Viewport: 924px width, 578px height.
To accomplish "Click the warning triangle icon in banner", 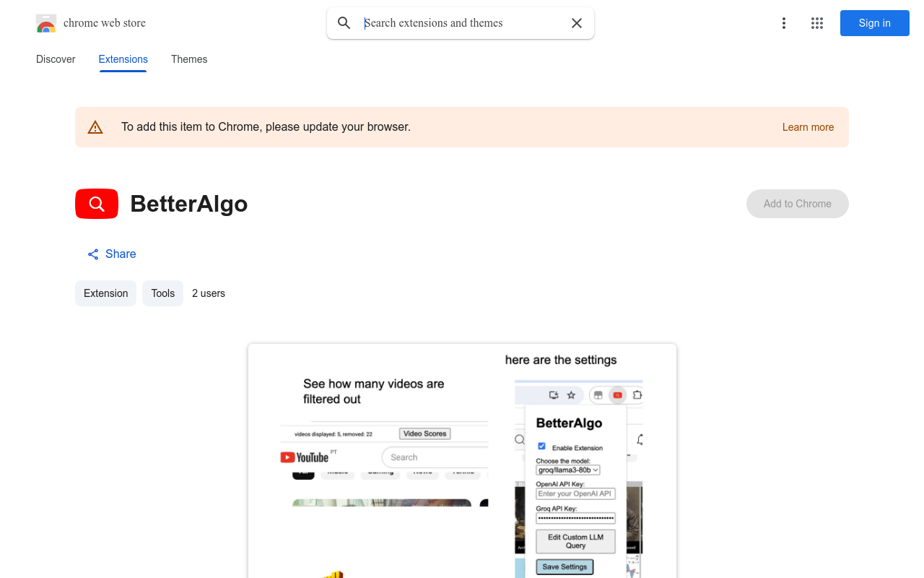I will click(95, 127).
